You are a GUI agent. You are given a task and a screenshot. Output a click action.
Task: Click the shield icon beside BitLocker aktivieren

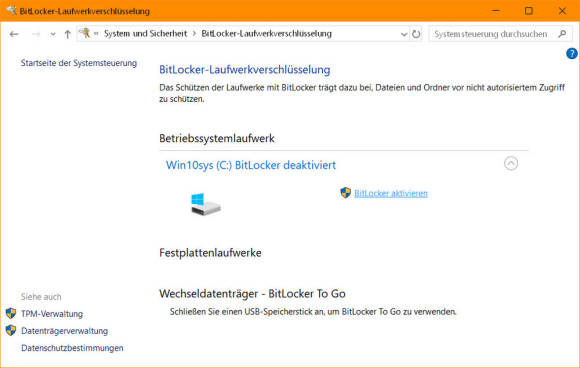345,193
